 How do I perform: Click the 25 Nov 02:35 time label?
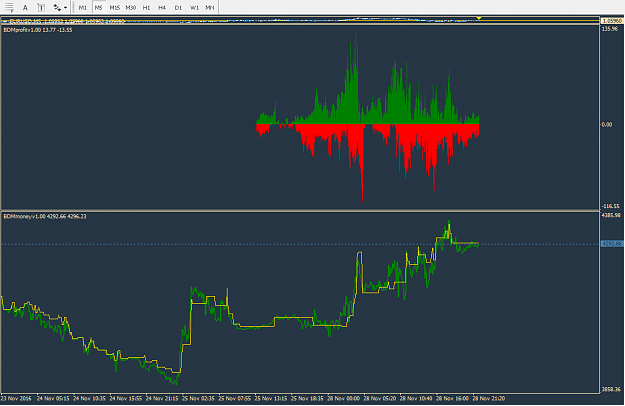click(x=198, y=398)
